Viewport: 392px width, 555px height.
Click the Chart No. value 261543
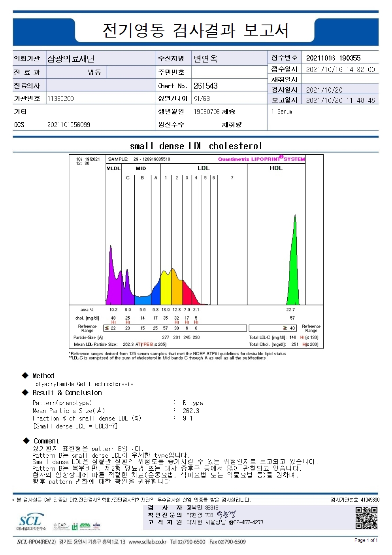(x=205, y=86)
